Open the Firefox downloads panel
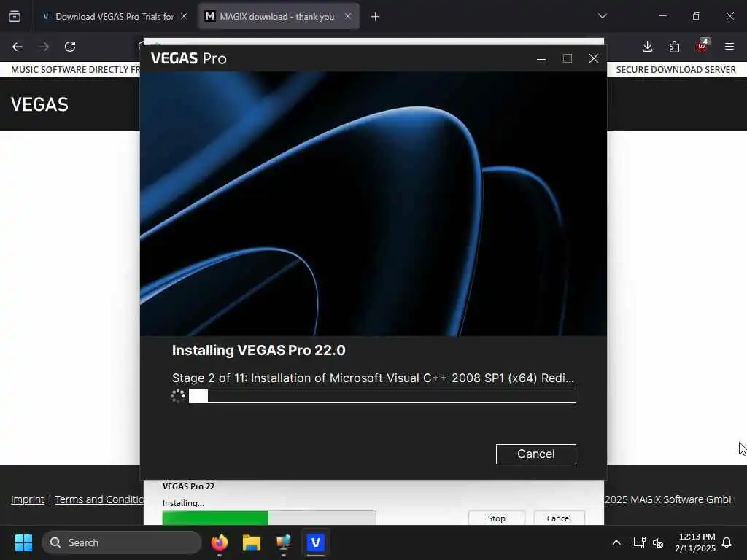Image resolution: width=747 pixels, height=560 pixels. point(647,47)
